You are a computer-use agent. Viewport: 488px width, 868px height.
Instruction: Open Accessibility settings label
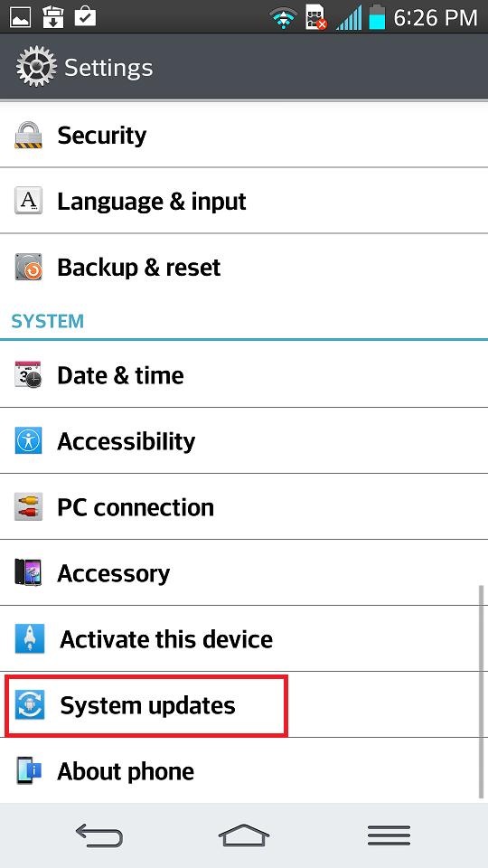pos(127,442)
